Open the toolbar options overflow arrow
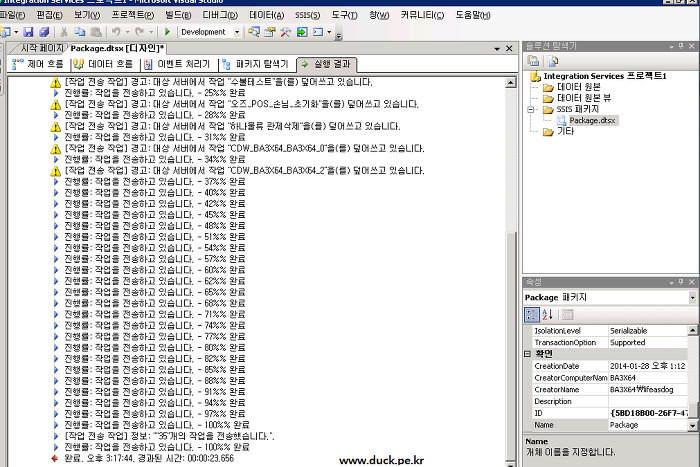Image resolution: width=700 pixels, height=467 pixels. click(x=338, y=36)
